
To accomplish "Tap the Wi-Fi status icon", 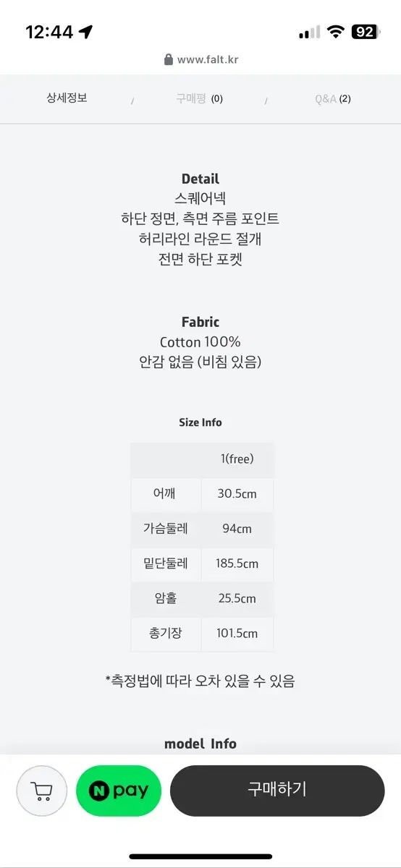I will pos(335,32).
